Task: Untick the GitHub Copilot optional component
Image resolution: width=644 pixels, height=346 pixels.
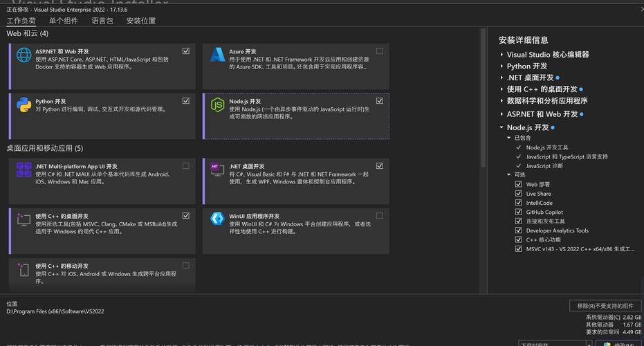Action: point(519,212)
